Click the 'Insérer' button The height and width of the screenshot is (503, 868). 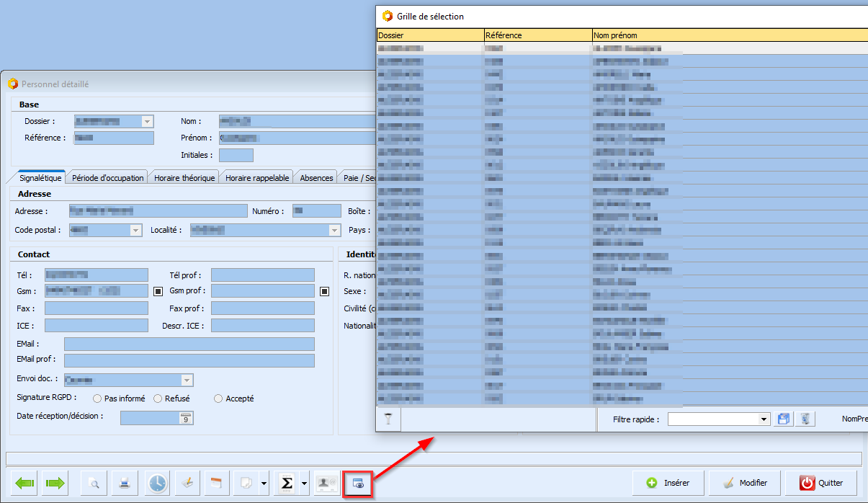pyautogui.click(x=668, y=483)
